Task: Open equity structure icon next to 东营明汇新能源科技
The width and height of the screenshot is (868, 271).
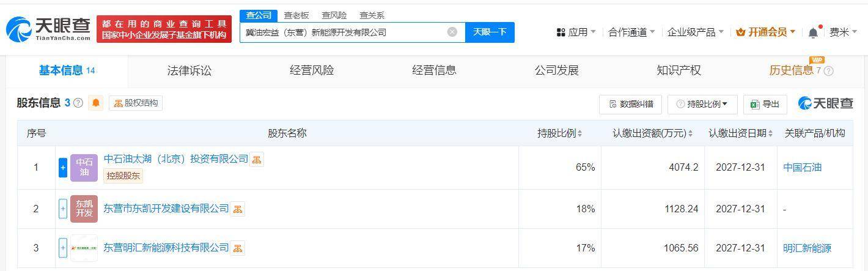Action: pyautogui.click(x=238, y=248)
